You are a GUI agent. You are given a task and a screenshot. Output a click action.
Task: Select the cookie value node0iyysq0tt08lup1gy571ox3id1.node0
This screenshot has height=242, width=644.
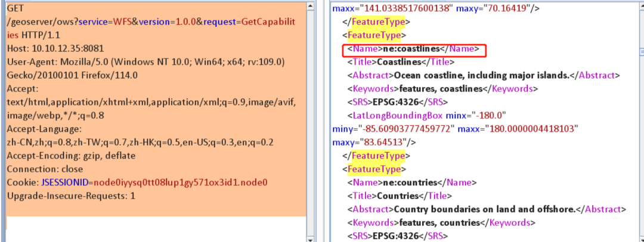[180, 183]
